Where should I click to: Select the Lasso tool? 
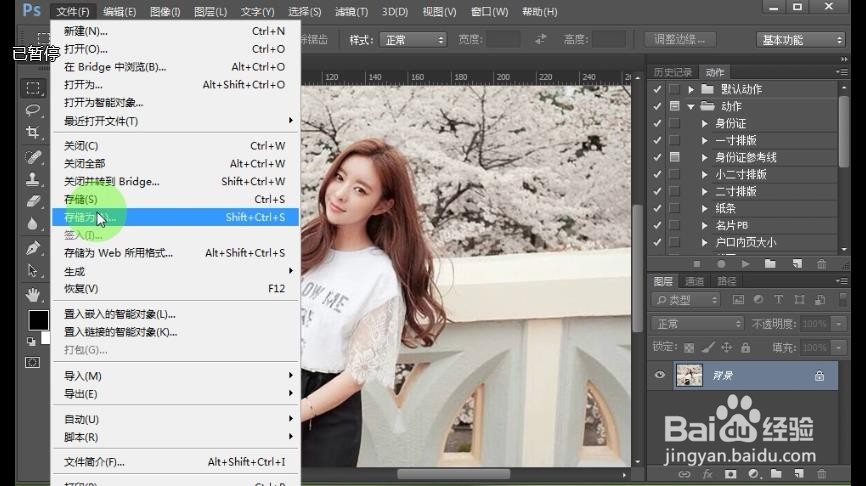pos(33,109)
